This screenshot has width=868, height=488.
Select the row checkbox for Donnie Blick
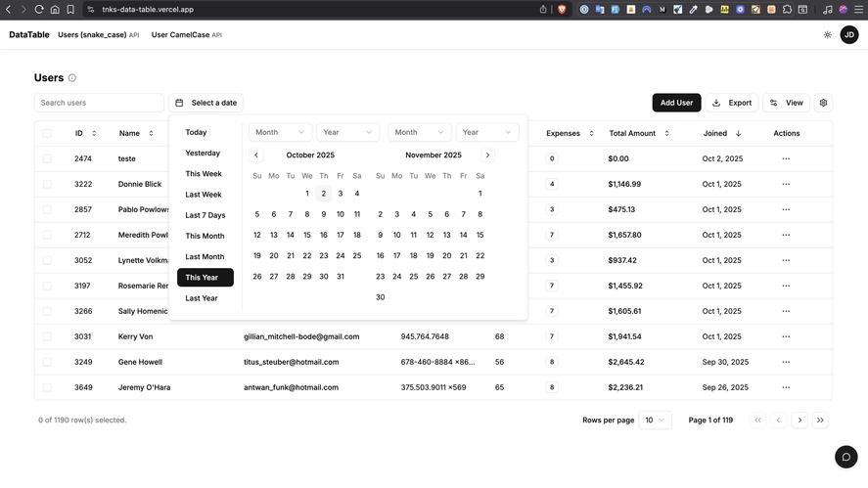tap(46, 184)
